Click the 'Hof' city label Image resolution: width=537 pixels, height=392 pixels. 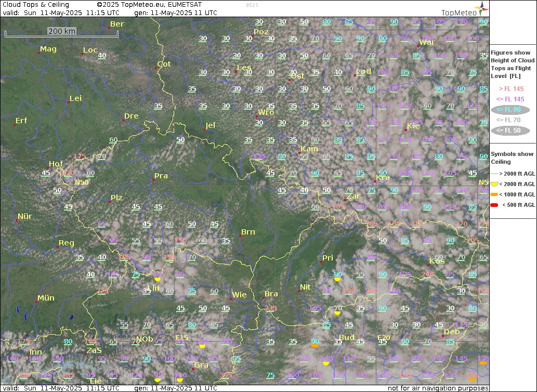[x=56, y=164]
